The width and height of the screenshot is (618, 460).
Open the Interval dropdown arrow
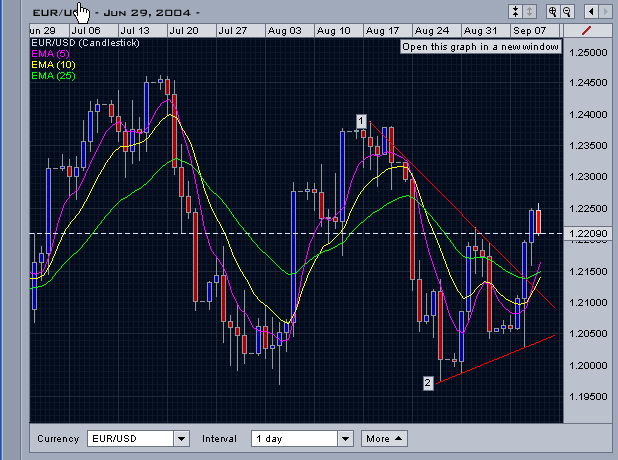345,439
